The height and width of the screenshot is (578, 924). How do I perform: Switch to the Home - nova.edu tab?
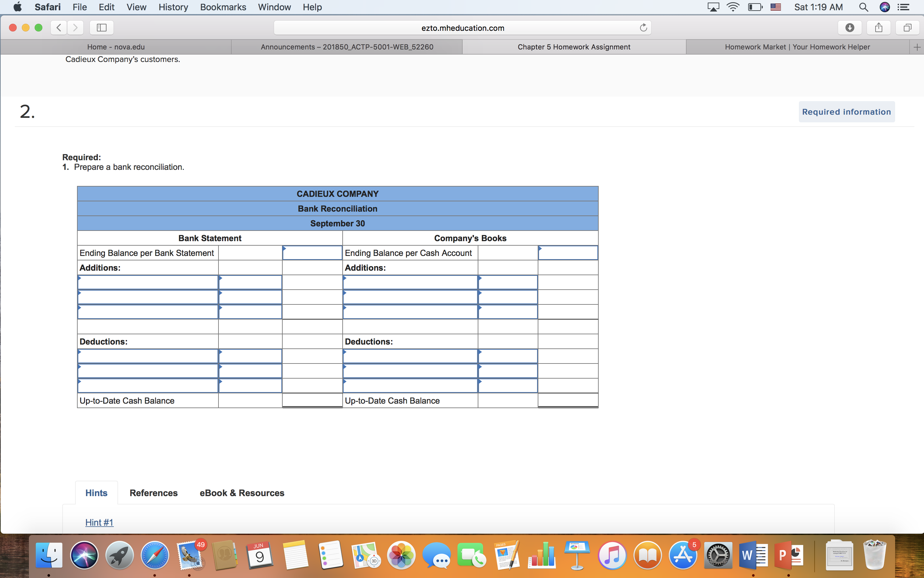[x=116, y=47]
